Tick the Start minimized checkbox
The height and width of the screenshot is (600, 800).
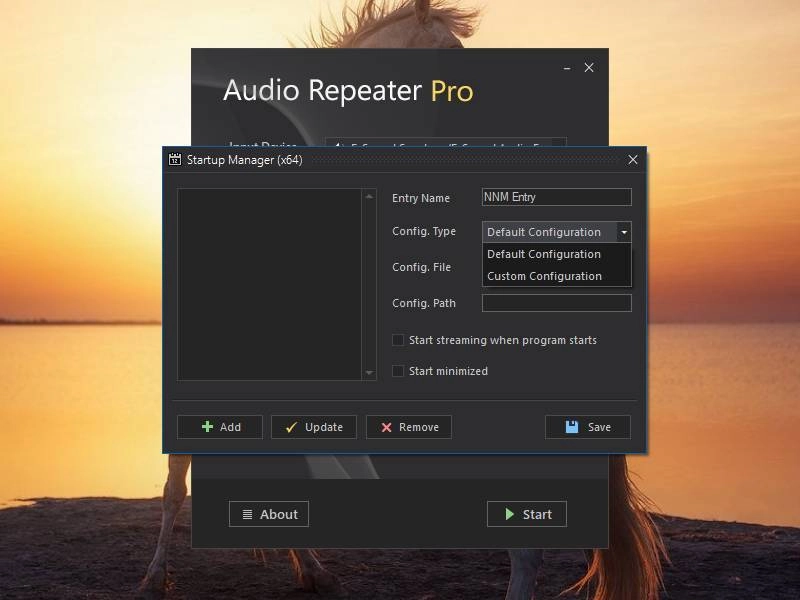coord(398,371)
